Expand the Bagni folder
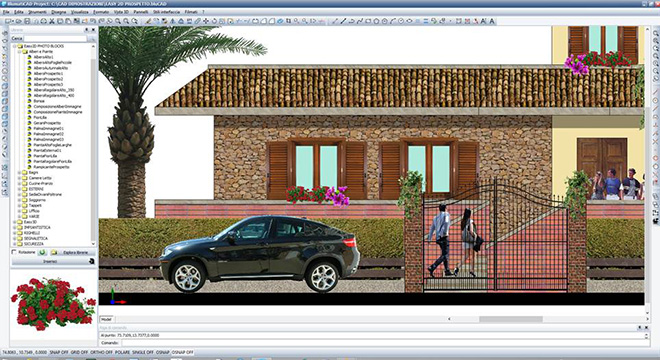The width and height of the screenshot is (660, 360). pyautogui.click(x=19, y=173)
